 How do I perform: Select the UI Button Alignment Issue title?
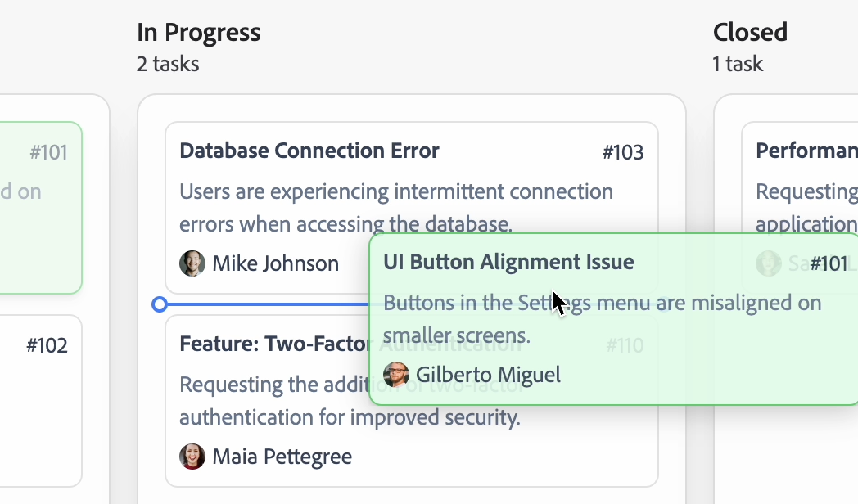coord(508,262)
